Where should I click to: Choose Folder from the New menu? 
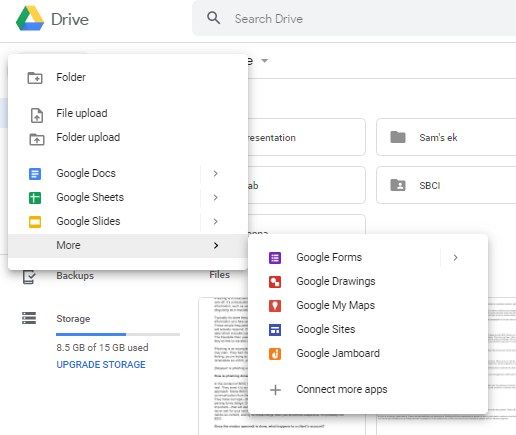pos(128,77)
